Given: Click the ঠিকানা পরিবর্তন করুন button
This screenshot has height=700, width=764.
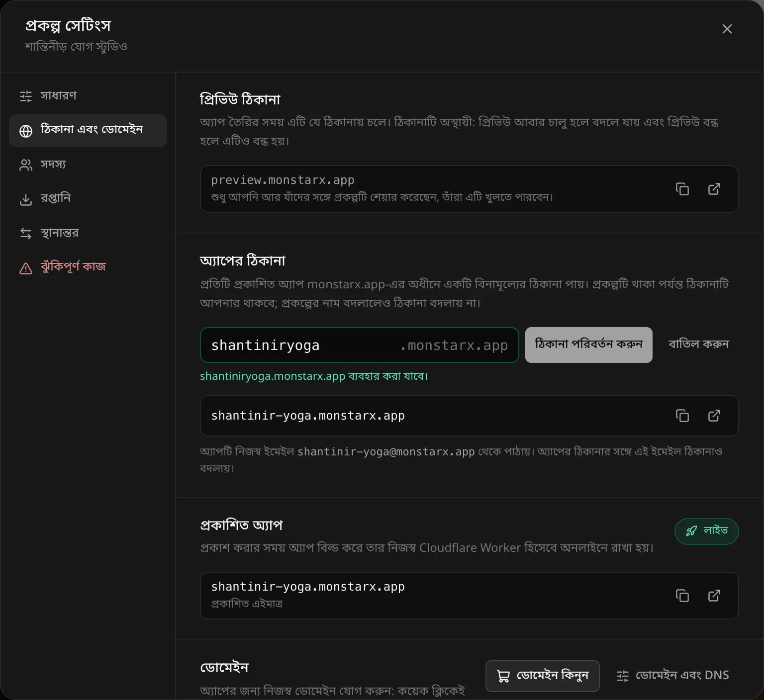Looking at the screenshot, I should 588,345.
